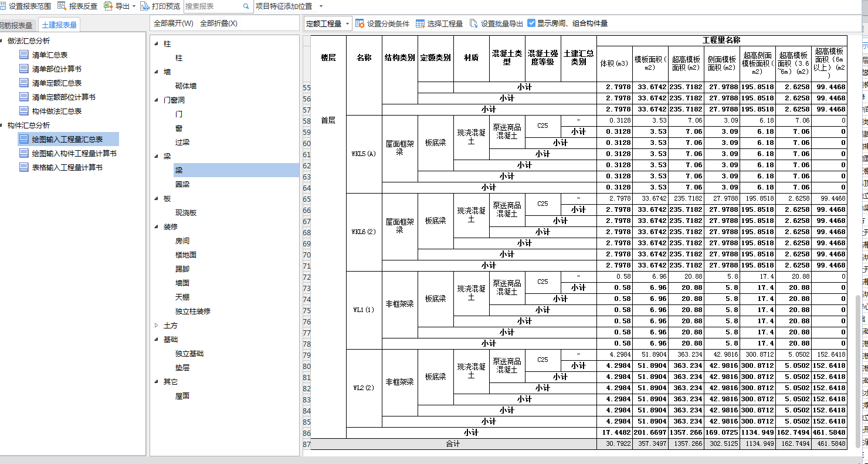The height and width of the screenshot is (464, 868).
Task: Open the 绘图输入构件工程量计算书 report icon
Action: tap(24, 154)
